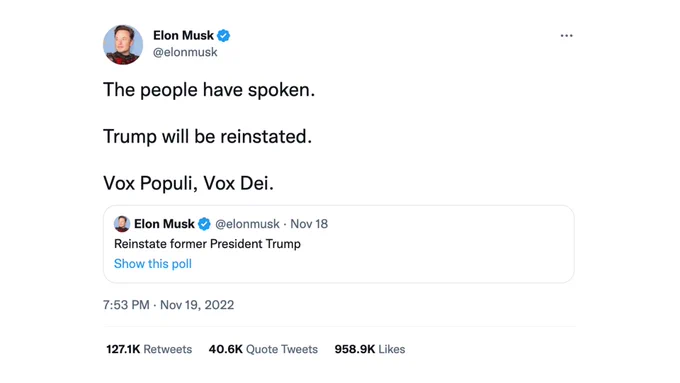The width and height of the screenshot is (680, 383).
Task: View the 40.6K Quote Tweets list
Action: click(263, 349)
